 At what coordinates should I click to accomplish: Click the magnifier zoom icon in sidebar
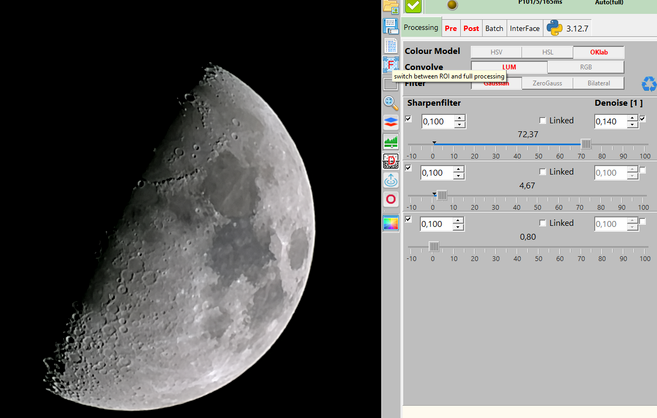click(x=391, y=103)
